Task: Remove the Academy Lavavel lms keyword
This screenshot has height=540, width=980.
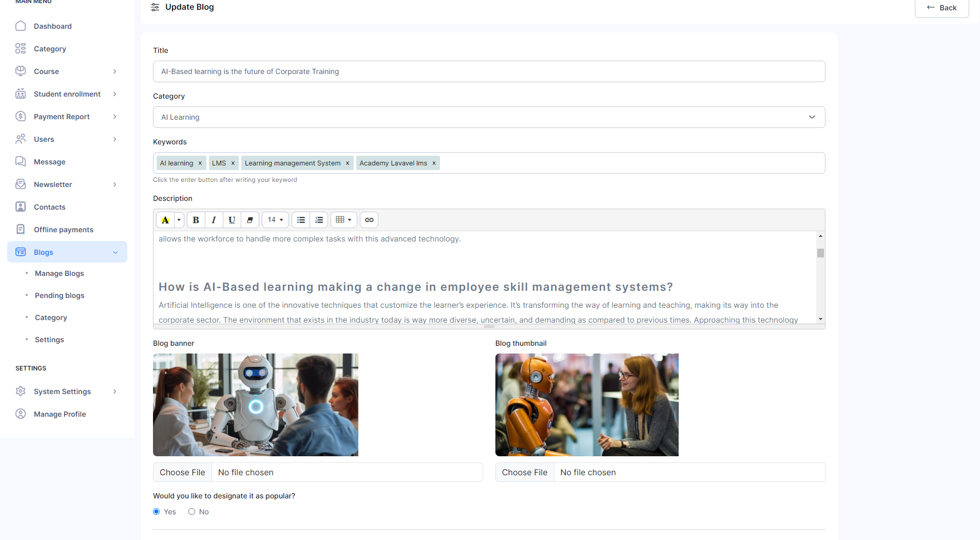Action: [434, 163]
